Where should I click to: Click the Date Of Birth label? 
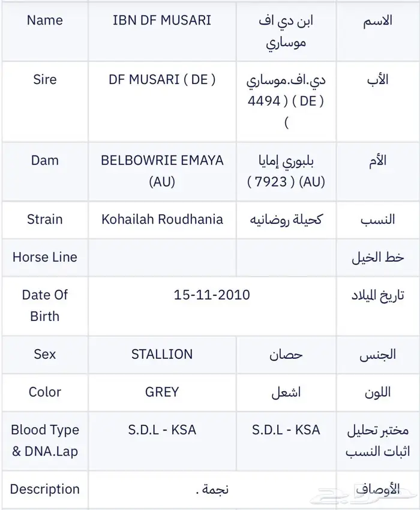pos(44,305)
